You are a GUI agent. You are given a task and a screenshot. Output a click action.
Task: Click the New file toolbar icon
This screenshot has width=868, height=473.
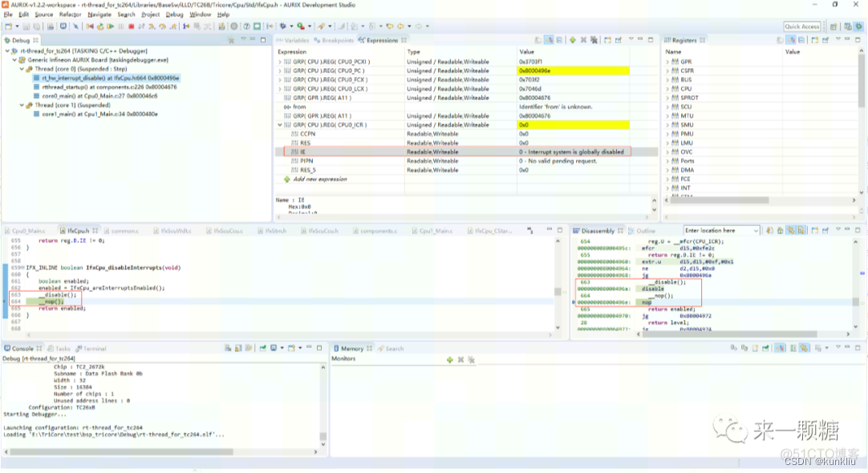tap(8, 26)
